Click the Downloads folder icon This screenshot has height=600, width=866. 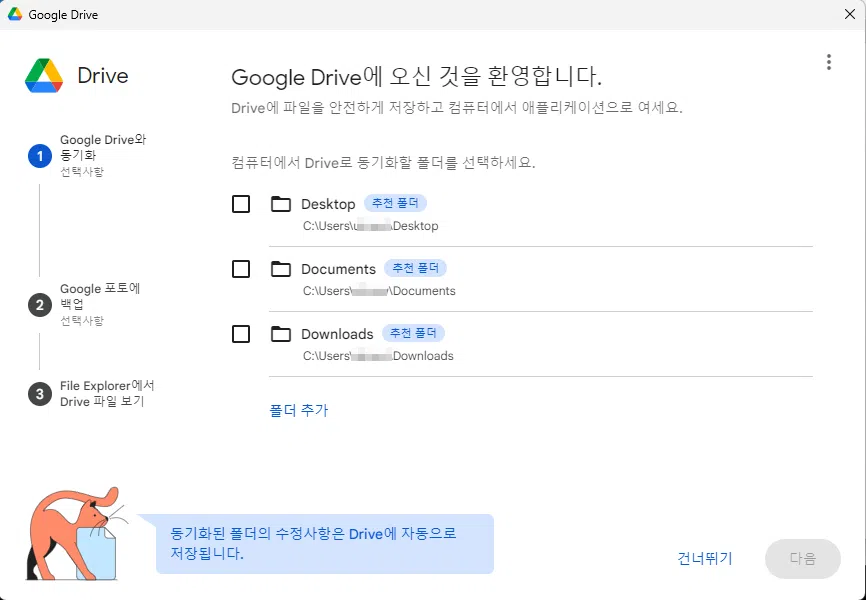pos(280,333)
